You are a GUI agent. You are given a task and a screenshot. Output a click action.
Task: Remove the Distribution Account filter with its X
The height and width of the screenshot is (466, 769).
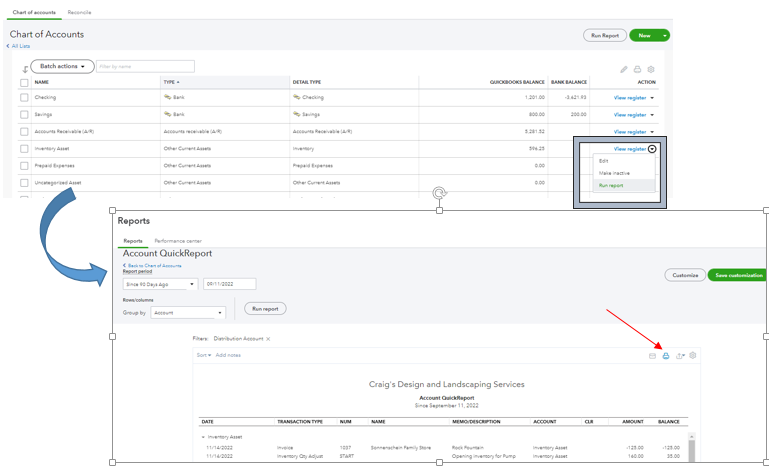(268, 339)
